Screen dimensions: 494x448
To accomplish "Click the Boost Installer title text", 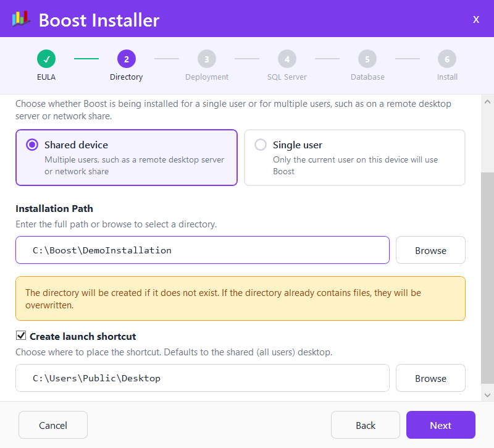I will coord(99,20).
